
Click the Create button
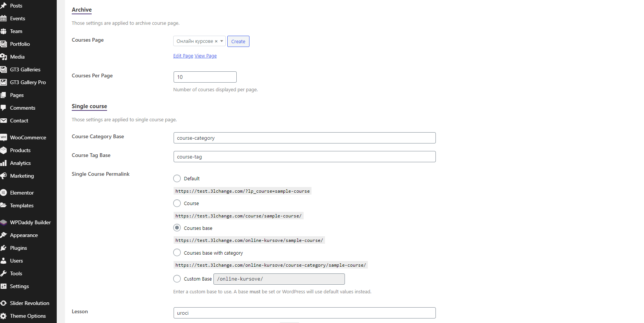coord(238,41)
